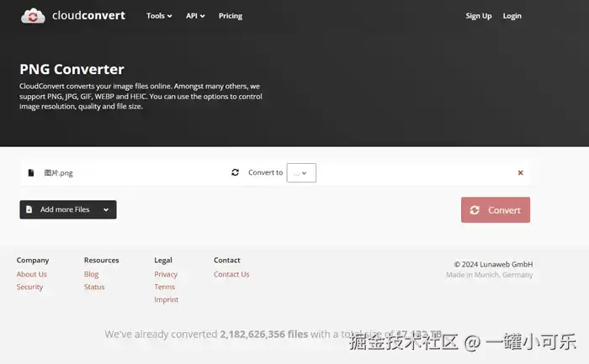Open the Convert to format dropdown
The width and height of the screenshot is (589, 364).
tap(301, 173)
